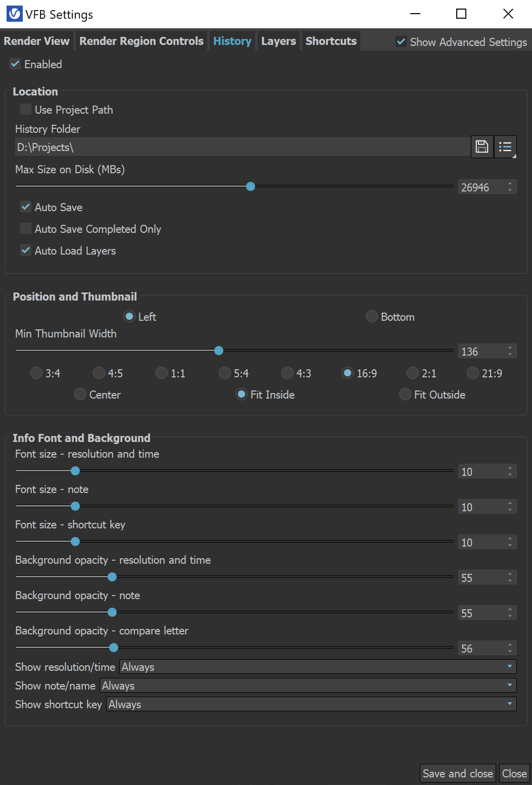Click the Save and close button
This screenshot has width=532, height=785.
(458, 773)
